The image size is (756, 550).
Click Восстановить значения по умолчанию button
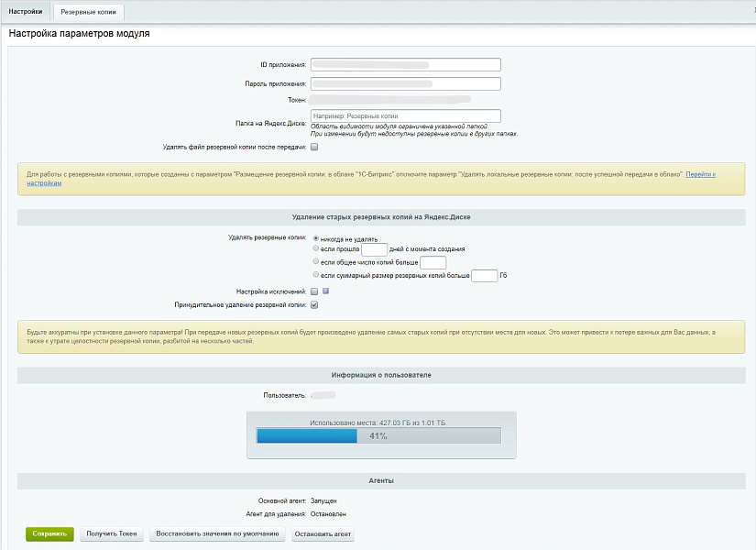point(217,533)
